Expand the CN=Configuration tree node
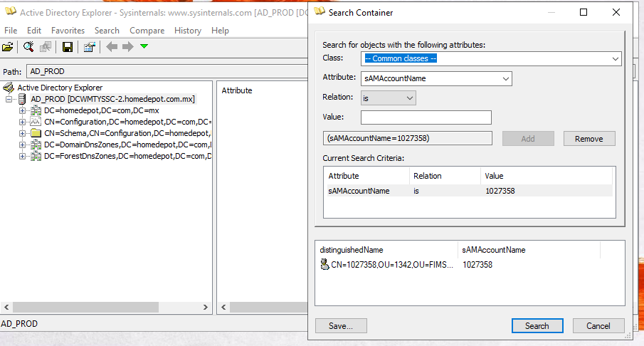 [x=22, y=122]
